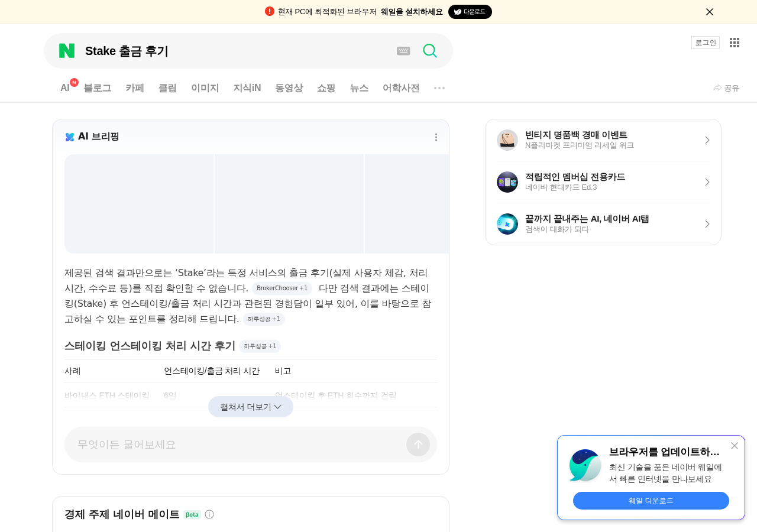Switch to the 블로그 tab
This screenshot has height=532, width=757.
click(98, 88)
